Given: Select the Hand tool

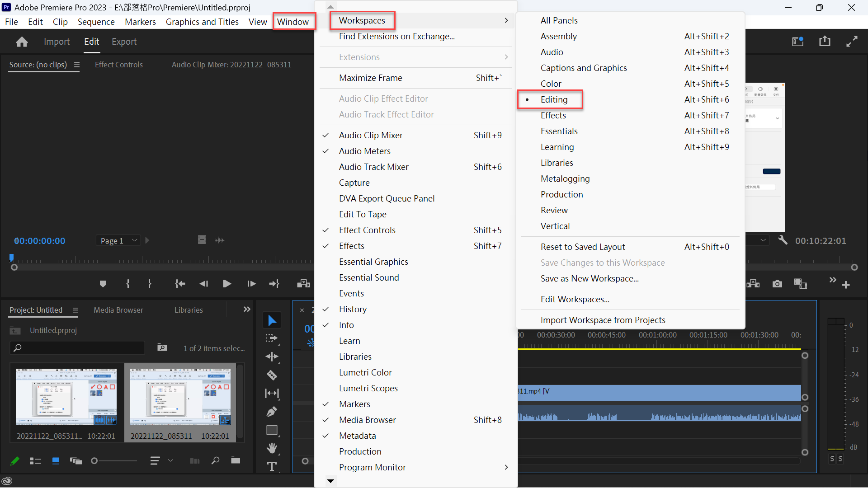Looking at the screenshot, I should pyautogui.click(x=272, y=448).
